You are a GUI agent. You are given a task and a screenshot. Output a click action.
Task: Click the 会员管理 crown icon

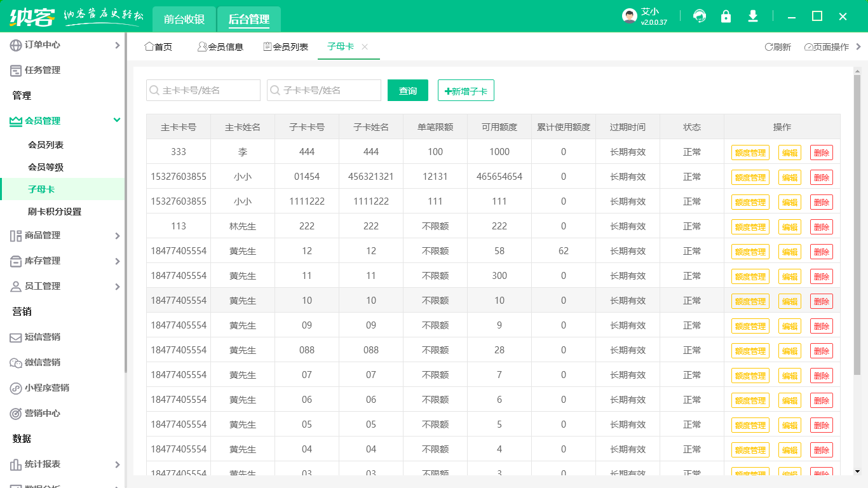tap(16, 121)
